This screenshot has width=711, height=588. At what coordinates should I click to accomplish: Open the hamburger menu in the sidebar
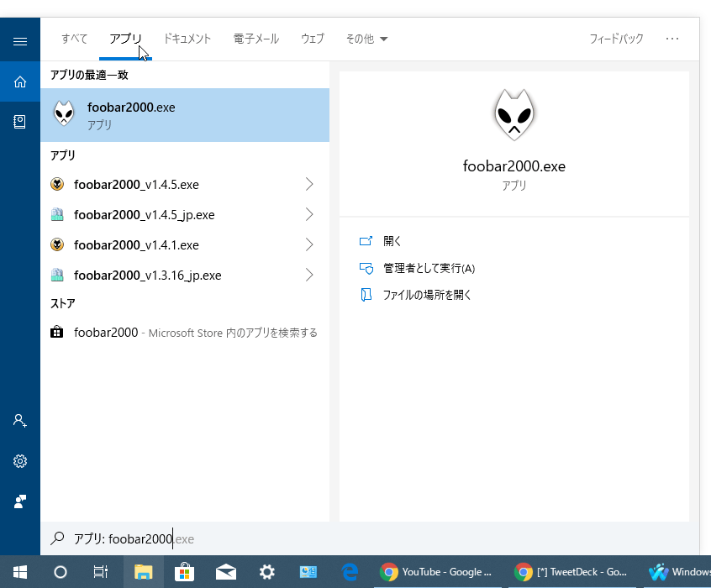tap(20, 42)
